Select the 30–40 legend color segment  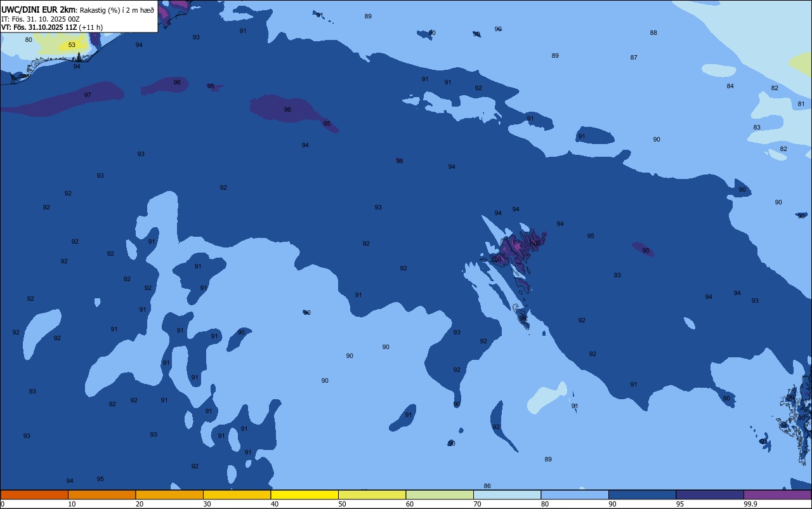click(x=237, y=494)
